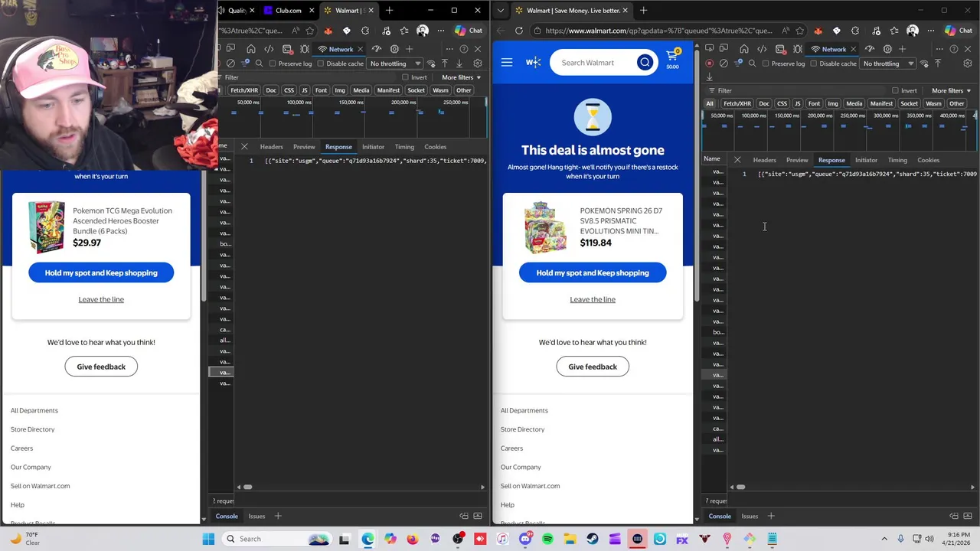Click right DevTools response horizontal scrollbar
980x551 pixels.
[x=740, y=487]
